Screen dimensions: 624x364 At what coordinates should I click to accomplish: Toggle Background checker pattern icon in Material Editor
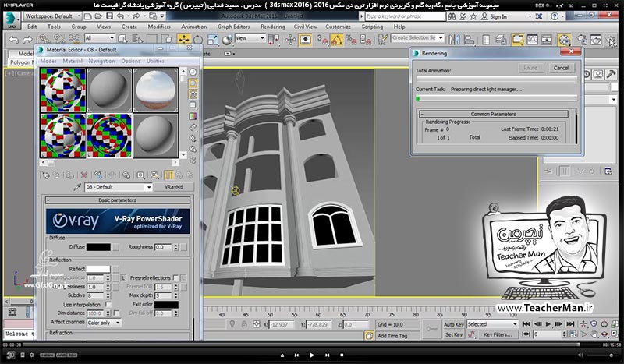tap(193, 94)
